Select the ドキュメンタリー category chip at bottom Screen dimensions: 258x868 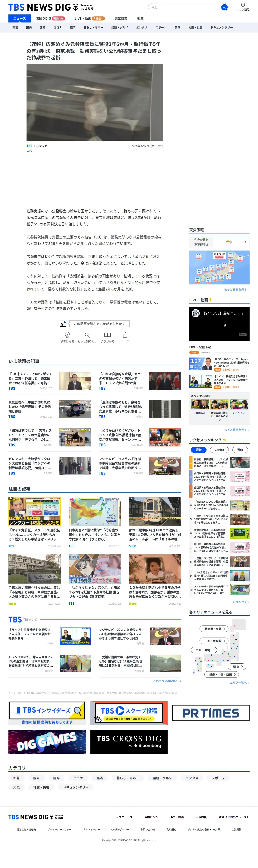pos(76,787)
